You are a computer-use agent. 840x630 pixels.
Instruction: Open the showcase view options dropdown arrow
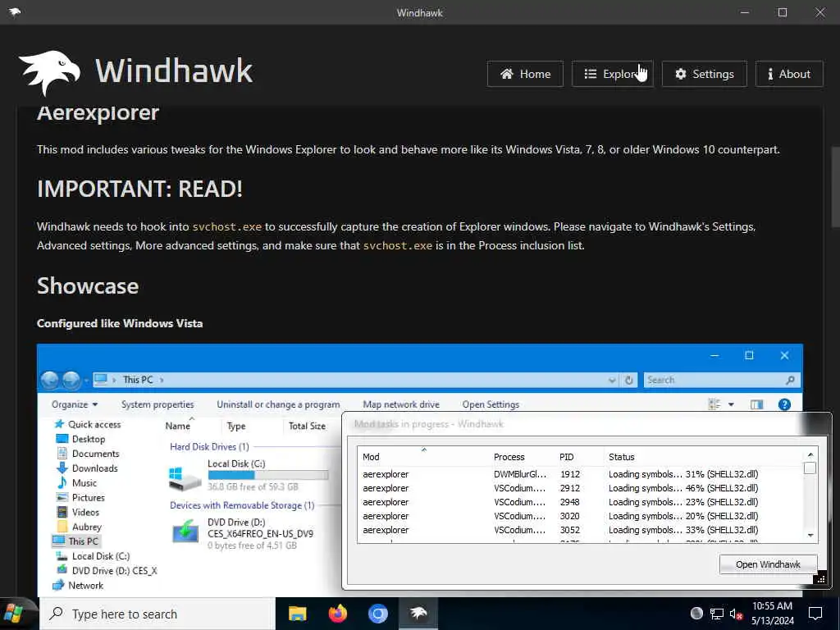(731, 404)
